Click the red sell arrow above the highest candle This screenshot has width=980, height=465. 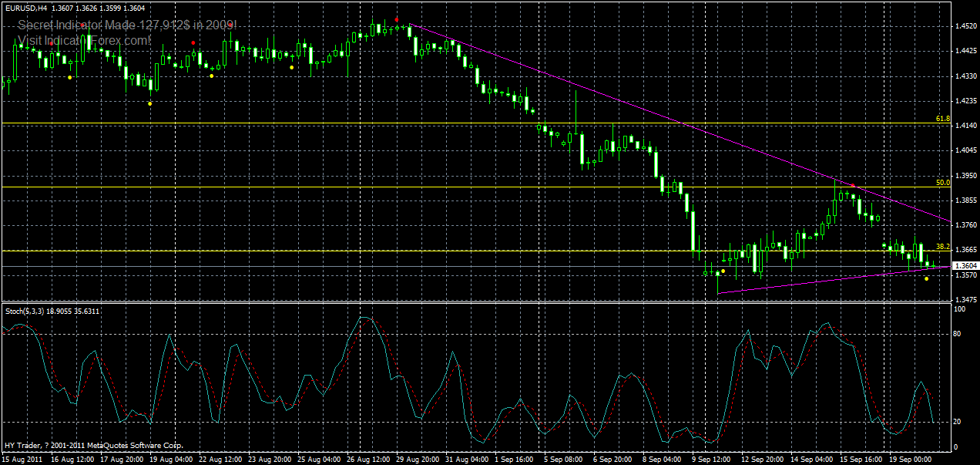tap(397, 19)
